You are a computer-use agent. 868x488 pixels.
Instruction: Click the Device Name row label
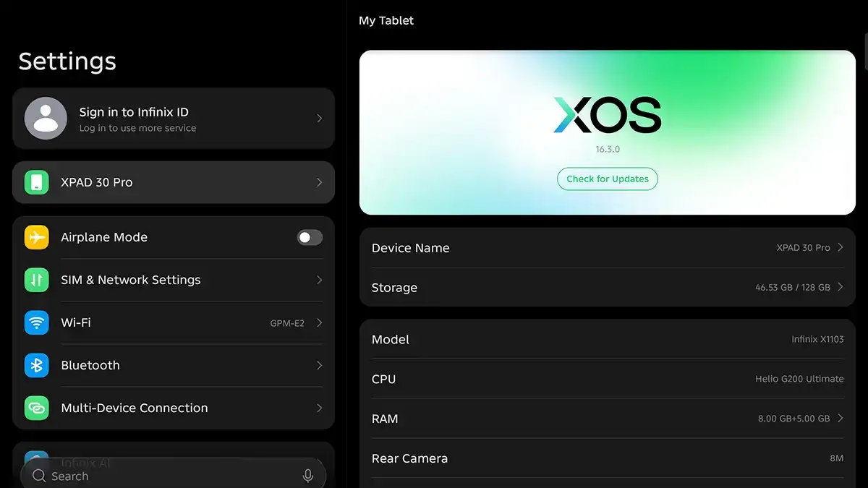pos(410,248)
